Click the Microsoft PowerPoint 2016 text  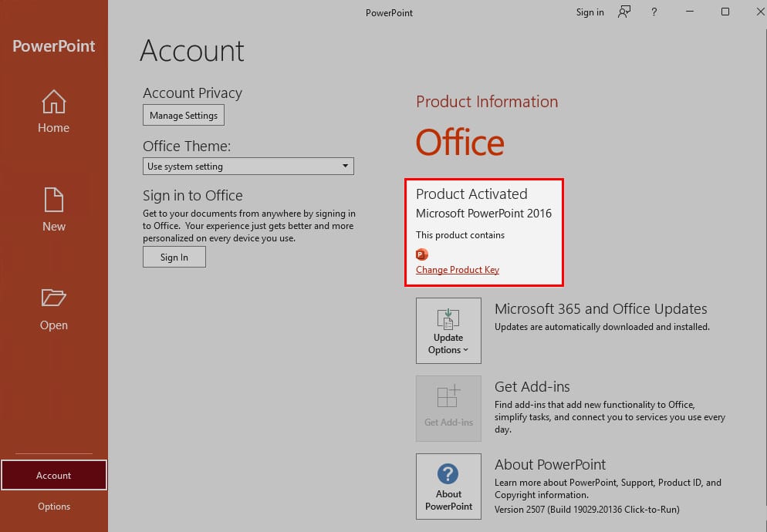(484, 214)
